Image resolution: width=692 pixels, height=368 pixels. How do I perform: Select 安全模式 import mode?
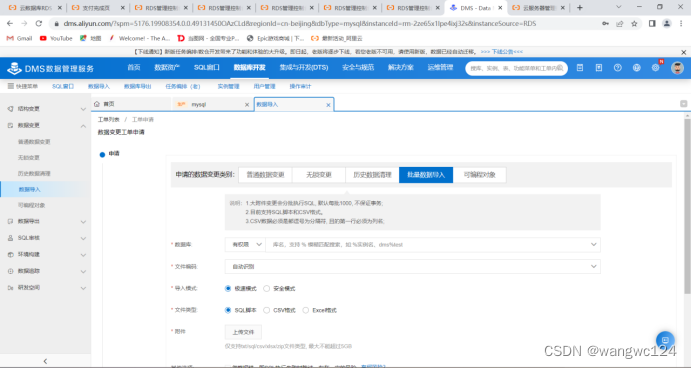(267, 289)
